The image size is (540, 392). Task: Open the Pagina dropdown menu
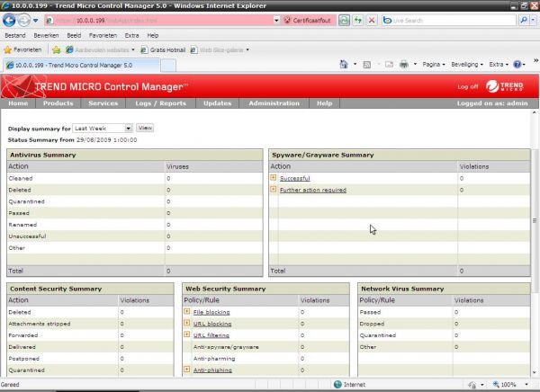click(x=434, y=65)
